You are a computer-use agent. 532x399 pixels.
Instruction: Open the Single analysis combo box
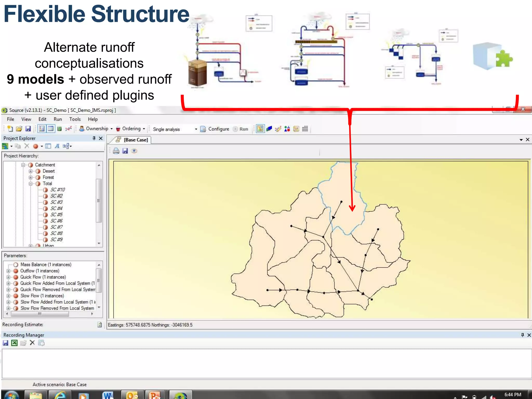[175, 129]
